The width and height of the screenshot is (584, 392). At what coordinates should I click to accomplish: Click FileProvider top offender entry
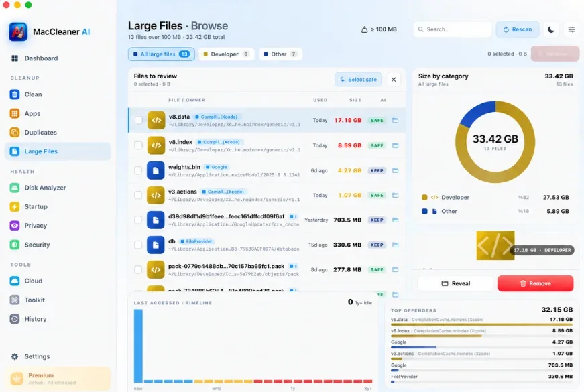481,378
